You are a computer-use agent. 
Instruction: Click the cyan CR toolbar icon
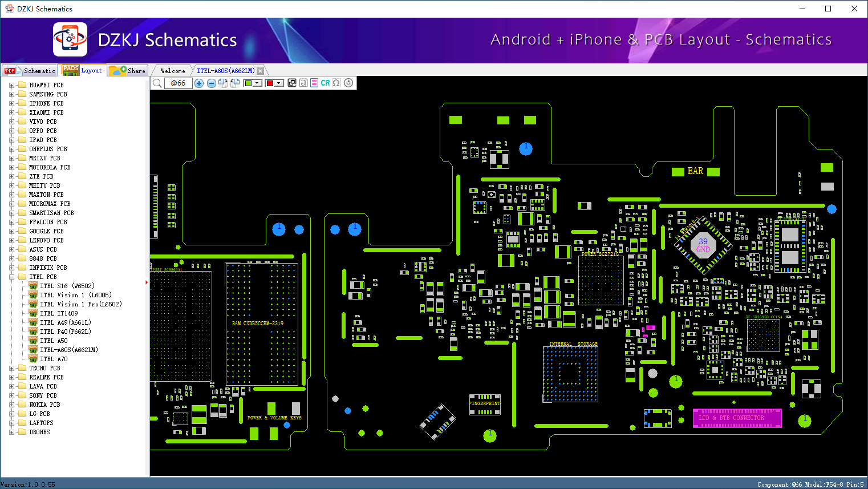[325, 83]
